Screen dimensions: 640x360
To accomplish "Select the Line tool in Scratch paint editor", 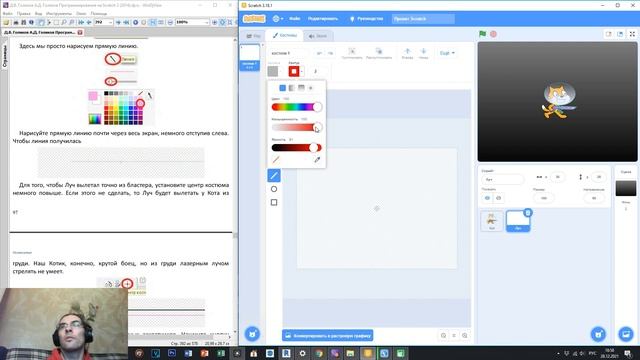I will [x=274, y=176].
